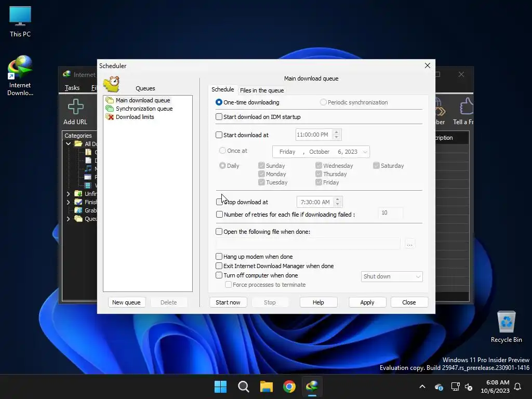Switch to Schedule tab

tap(222, 89)
